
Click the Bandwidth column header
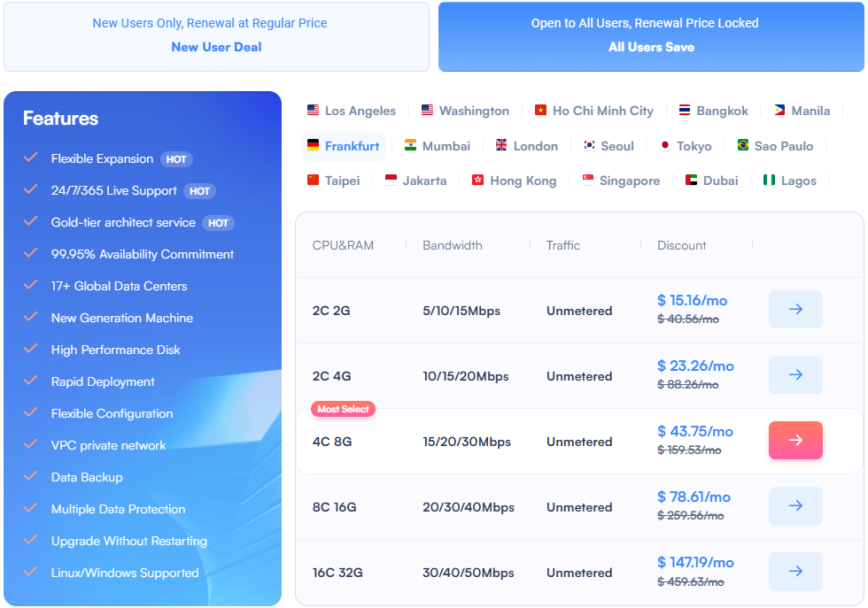tap(453, 246)
